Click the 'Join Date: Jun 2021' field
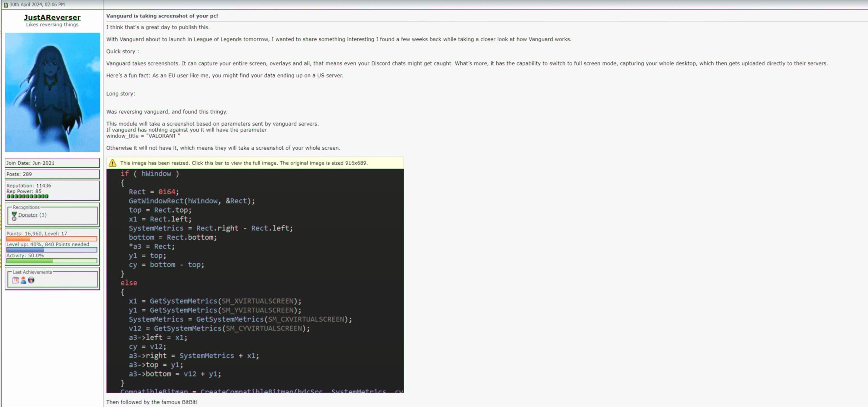 tap(52, 163)
